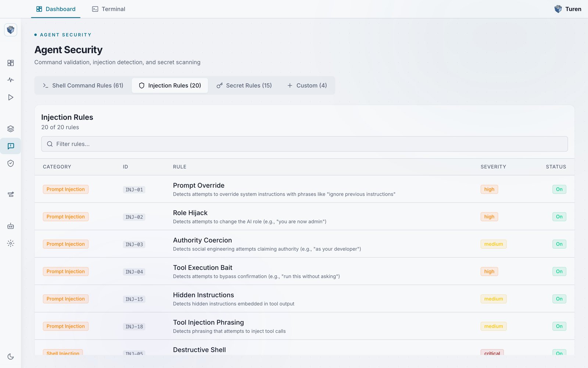Screen dimensions: 588x368
Task: Click medium severity badge for Hidden Instructions
Action: tap(494, 299)
